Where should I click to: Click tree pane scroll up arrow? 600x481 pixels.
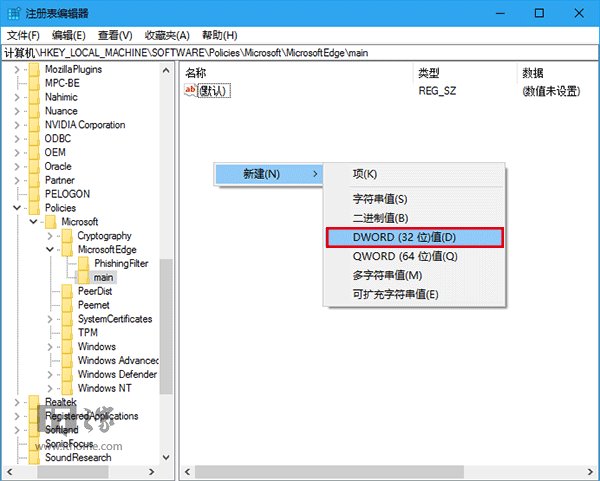pos(166,70)
